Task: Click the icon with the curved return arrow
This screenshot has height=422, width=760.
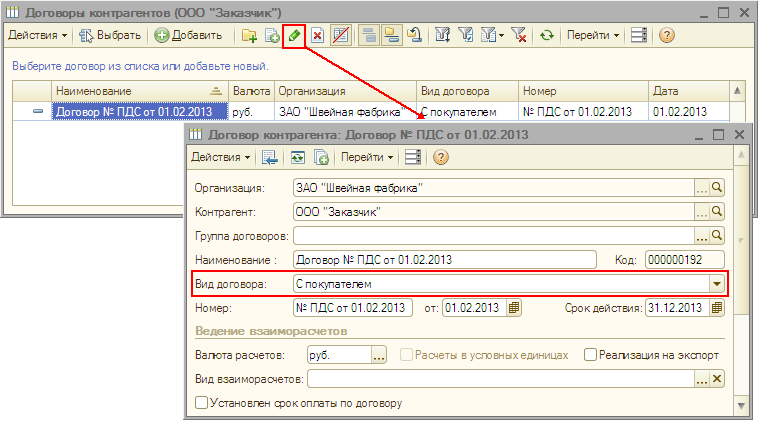Action: point(415,35)
